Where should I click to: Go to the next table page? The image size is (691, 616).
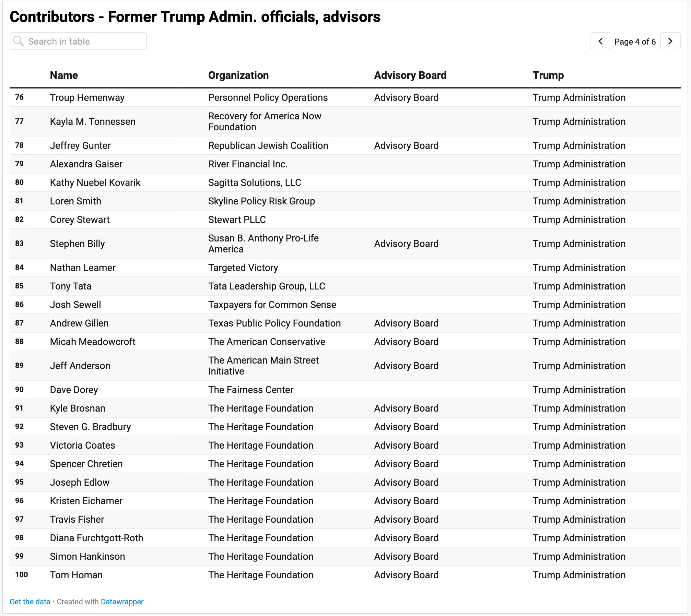pos(670,41)
